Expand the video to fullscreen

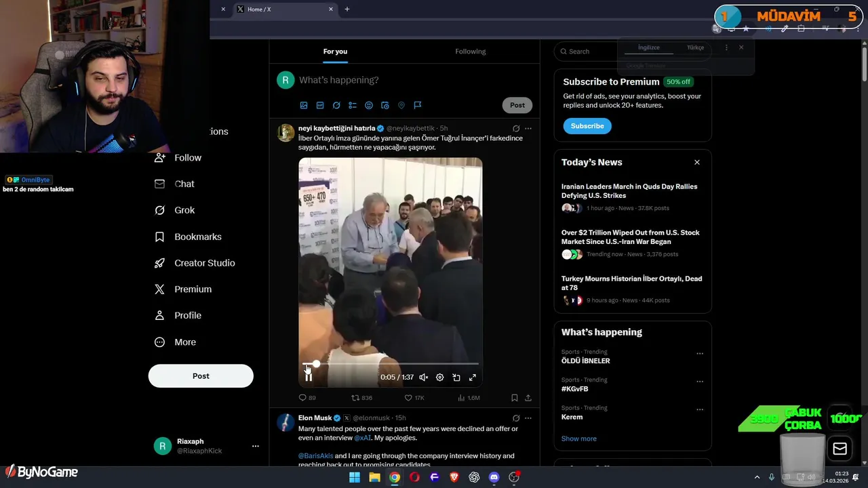[x=473, y=378]
